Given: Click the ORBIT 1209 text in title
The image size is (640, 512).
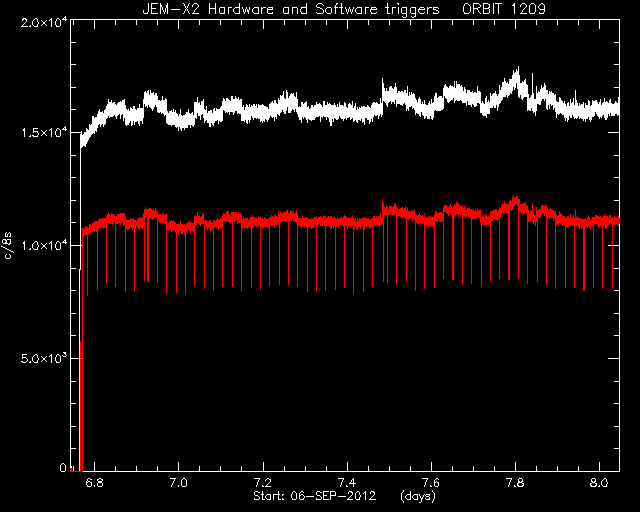Looking at the screenshot, I should [x=504, y=9].
